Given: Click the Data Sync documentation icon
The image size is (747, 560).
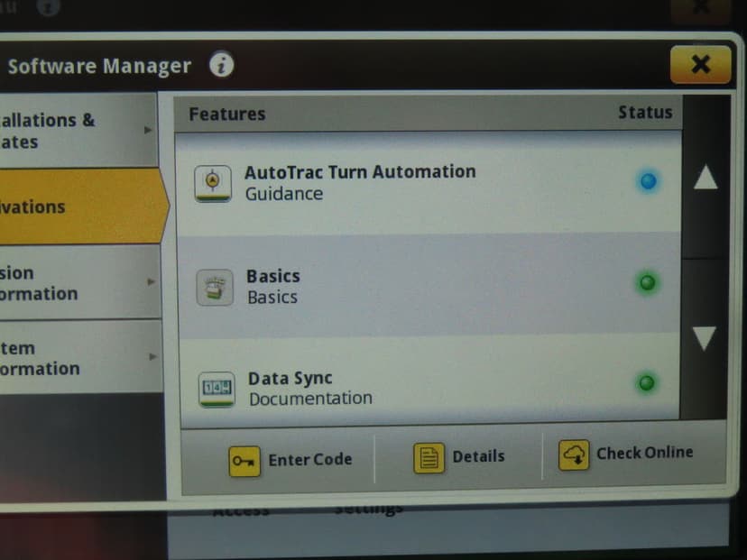Looking at the screenshot, I should tap(216, 389).
